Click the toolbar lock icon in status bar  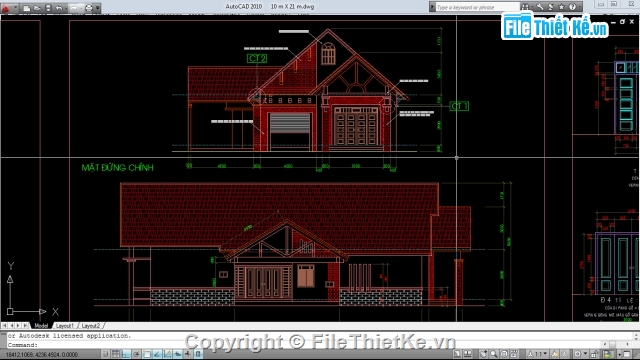594,354
